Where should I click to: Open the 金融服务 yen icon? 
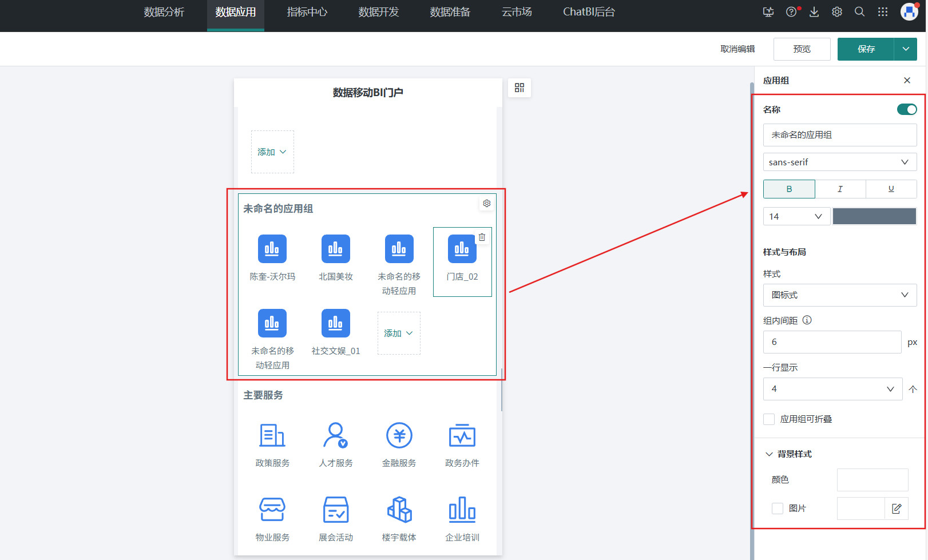399,436
